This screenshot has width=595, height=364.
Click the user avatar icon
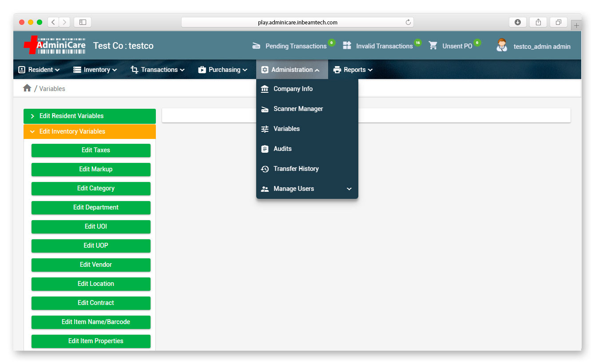tap(502, 45)
